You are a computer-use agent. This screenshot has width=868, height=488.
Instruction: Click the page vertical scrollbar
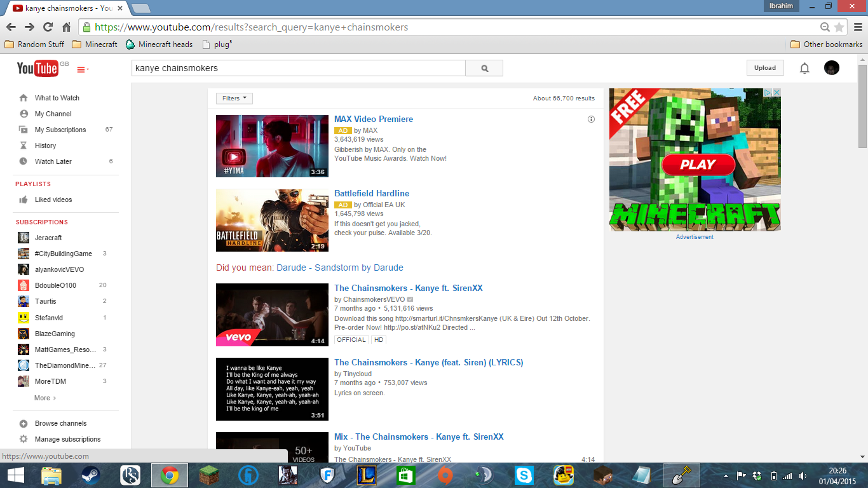click(x=862, y=105)
